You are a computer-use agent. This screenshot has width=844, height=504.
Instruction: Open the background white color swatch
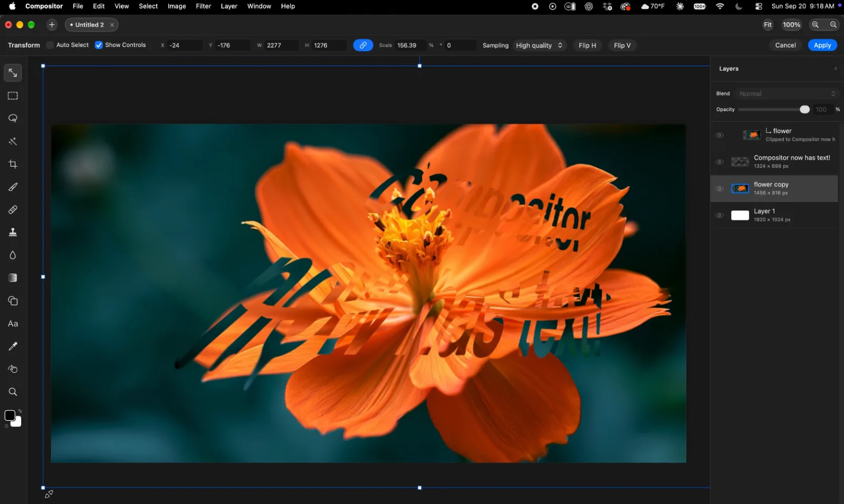pyautogui.click(x=17, y=422)
